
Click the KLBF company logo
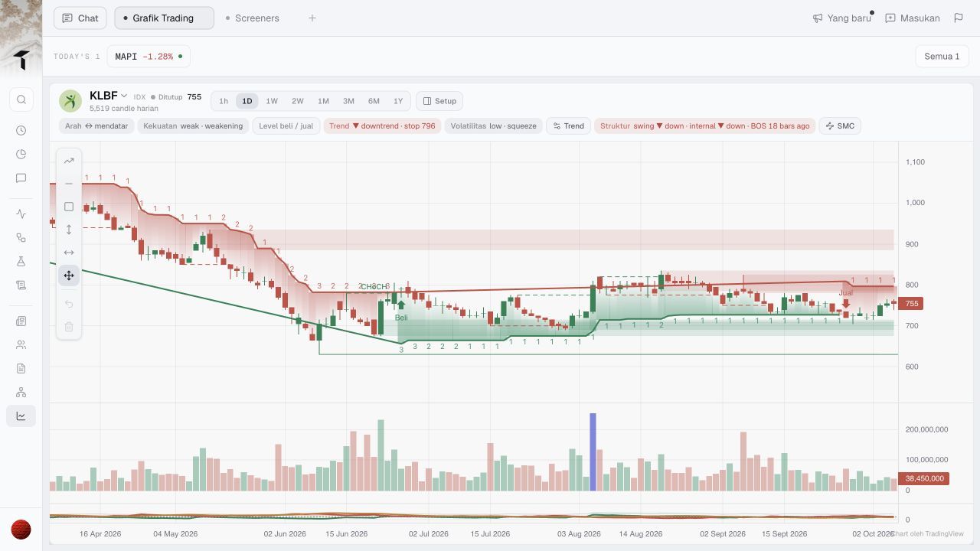pyautogui.click(x=70, y=101)
